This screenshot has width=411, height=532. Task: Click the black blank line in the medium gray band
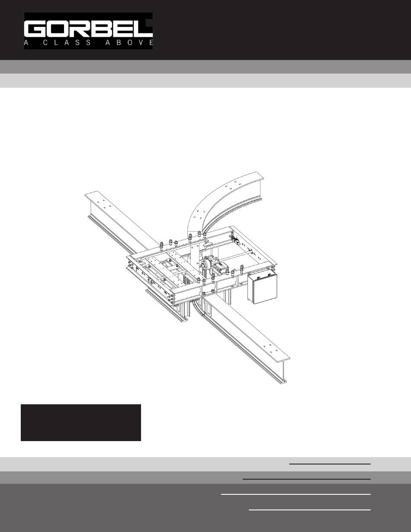click(x=307, y=479)
